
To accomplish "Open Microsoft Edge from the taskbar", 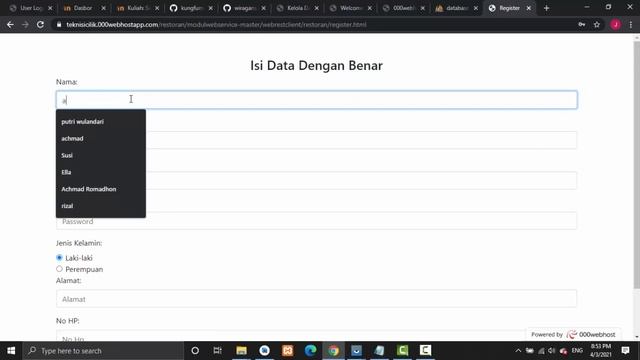I will (x=311, y=351).
